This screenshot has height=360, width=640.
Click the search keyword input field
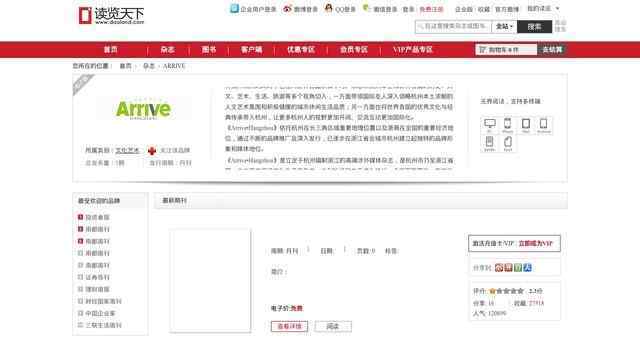coord(453,27)
